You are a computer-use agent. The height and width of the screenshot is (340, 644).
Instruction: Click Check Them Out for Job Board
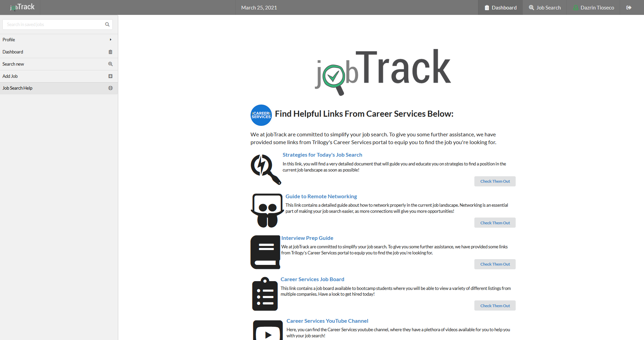click(x=495, y=306)
